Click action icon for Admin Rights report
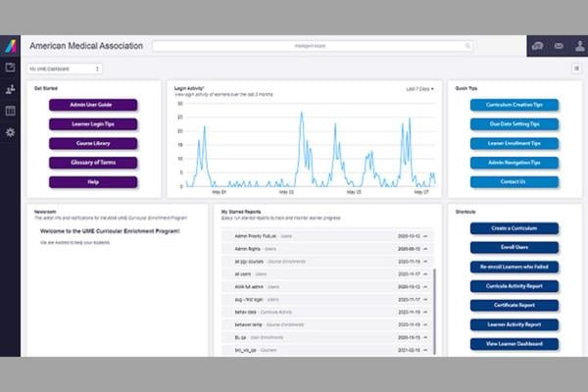588x392 pixels. pyautogui.click(x=425, y=249)
